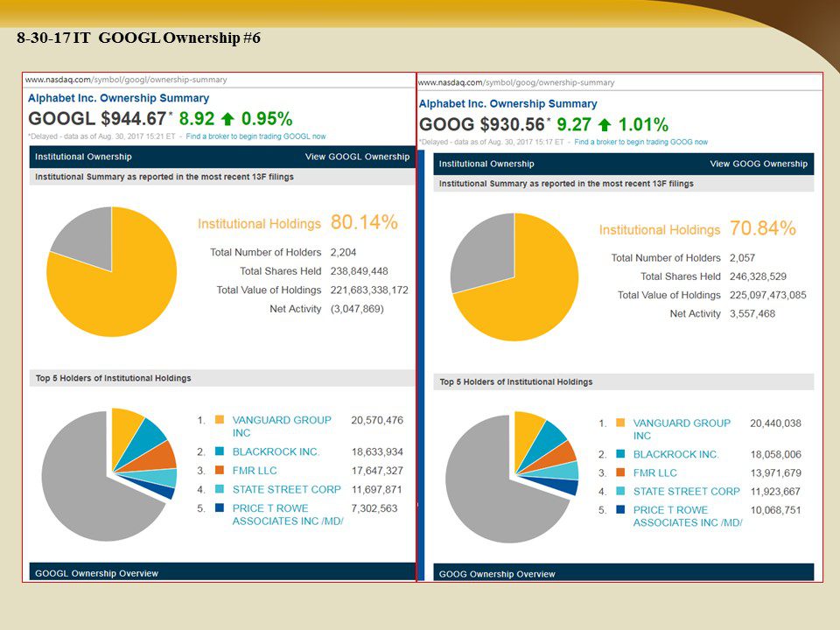Screen dimensions: 840x630
Task: Click GOOGL State Street light-blue legend swatch
Action: [219, 488]
